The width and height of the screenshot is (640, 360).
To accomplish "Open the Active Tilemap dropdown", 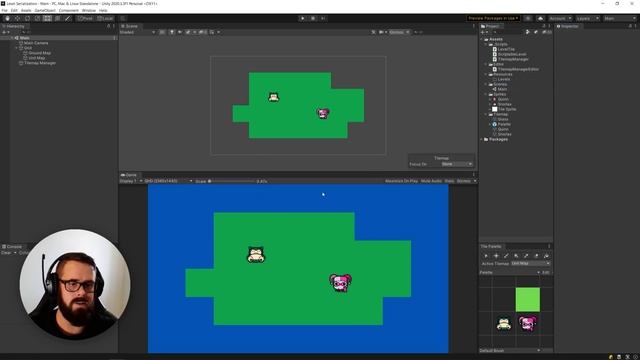I will (x=531, y=264).
